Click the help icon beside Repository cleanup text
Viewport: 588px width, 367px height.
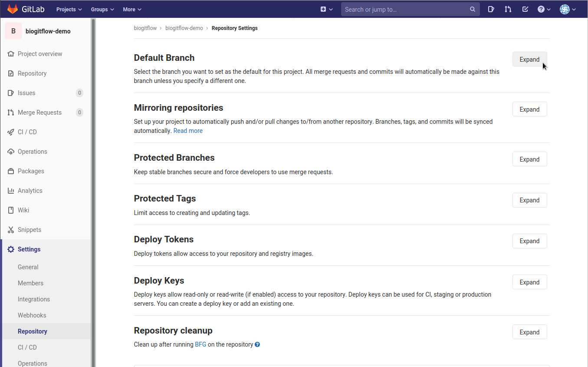click(257, 344)
